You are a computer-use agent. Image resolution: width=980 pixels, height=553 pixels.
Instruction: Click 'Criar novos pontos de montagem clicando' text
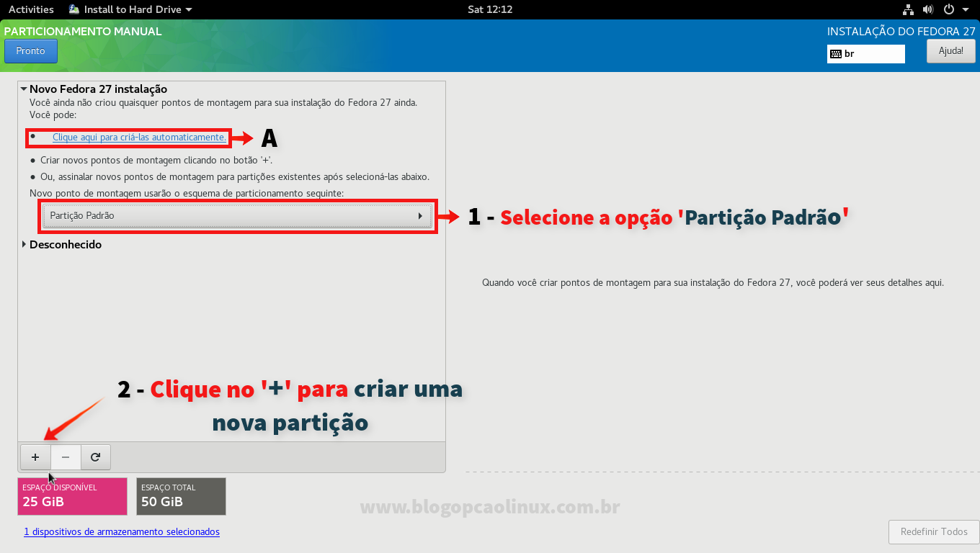pyautogui.click(x=156, y=160)
